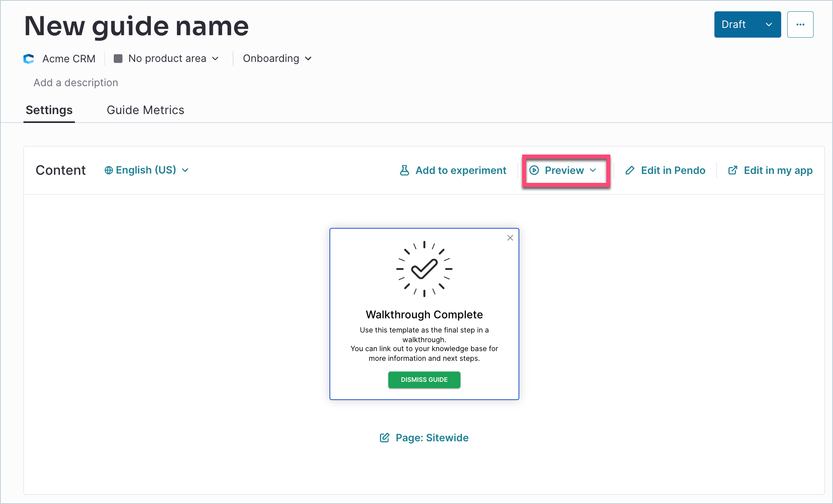Click the New guide name title
Image resolution: width=833 pixels, height=504 pixels.
136,26
